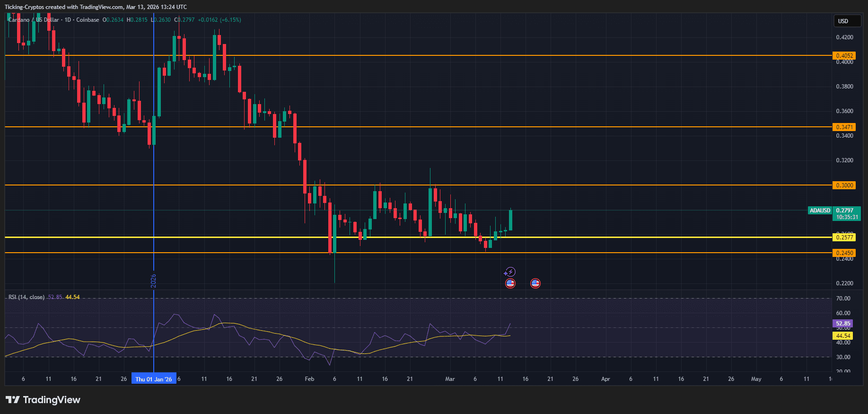Viewport: 868px width, 414px height.
Task: Click the ADAUSD current price tag
Action: point(820,211)
